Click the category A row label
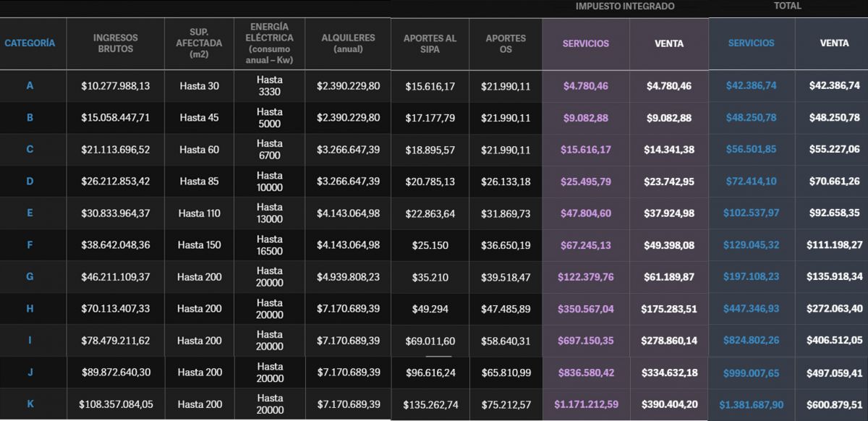The height and width of the screenshot is (421, 868). pos(30,86)
